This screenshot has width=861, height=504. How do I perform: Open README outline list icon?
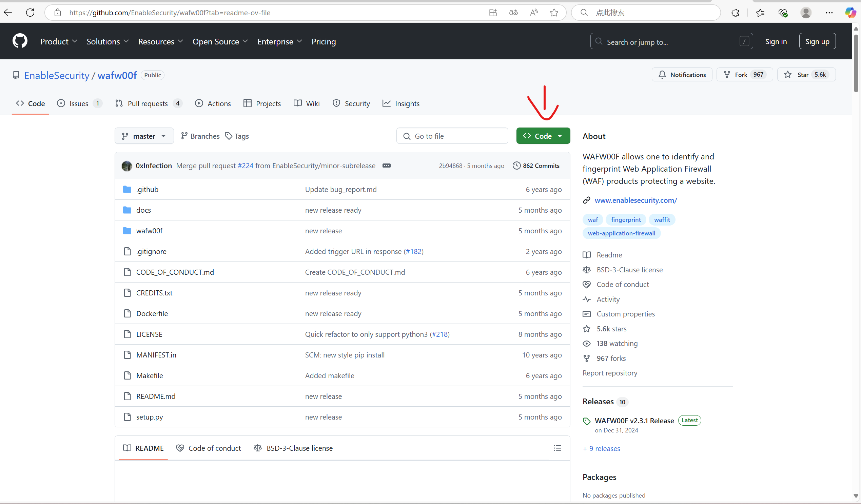click(x=557, y=448)
